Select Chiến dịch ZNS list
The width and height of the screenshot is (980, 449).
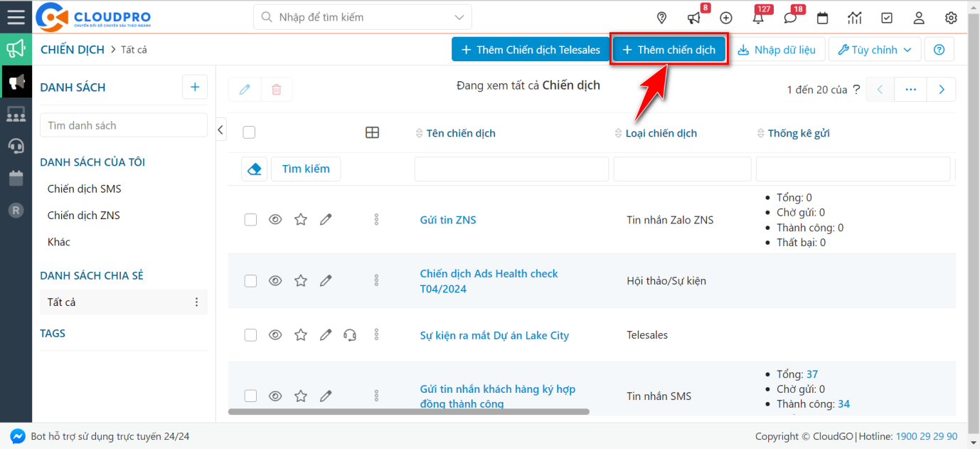tap(83, 216)
